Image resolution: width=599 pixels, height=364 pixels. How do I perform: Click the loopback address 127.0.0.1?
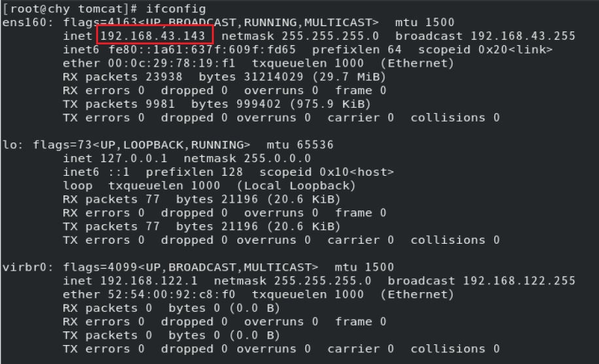[x=133, y=158]
